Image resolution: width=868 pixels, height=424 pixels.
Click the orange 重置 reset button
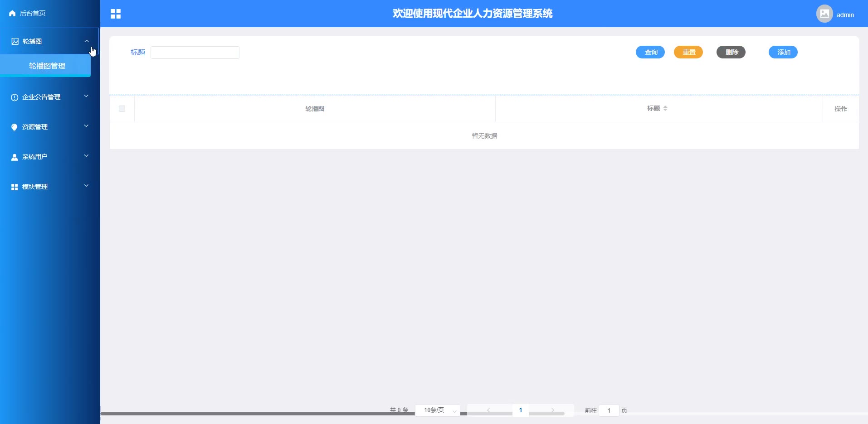click(688, 52)
